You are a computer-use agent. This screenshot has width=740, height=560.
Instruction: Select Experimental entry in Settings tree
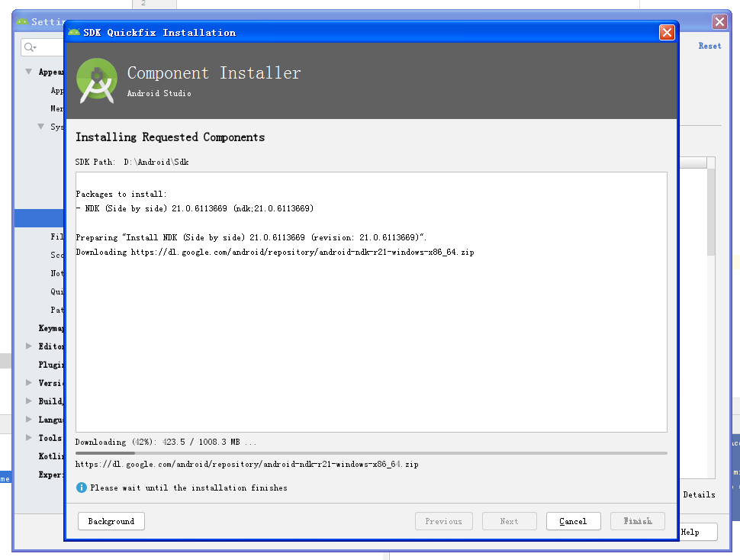point(51,475)
